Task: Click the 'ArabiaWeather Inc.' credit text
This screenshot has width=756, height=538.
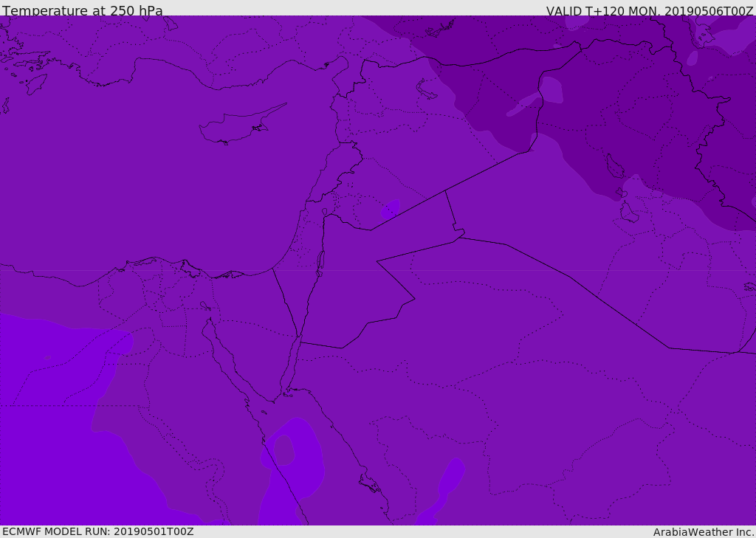Action: 704,532
